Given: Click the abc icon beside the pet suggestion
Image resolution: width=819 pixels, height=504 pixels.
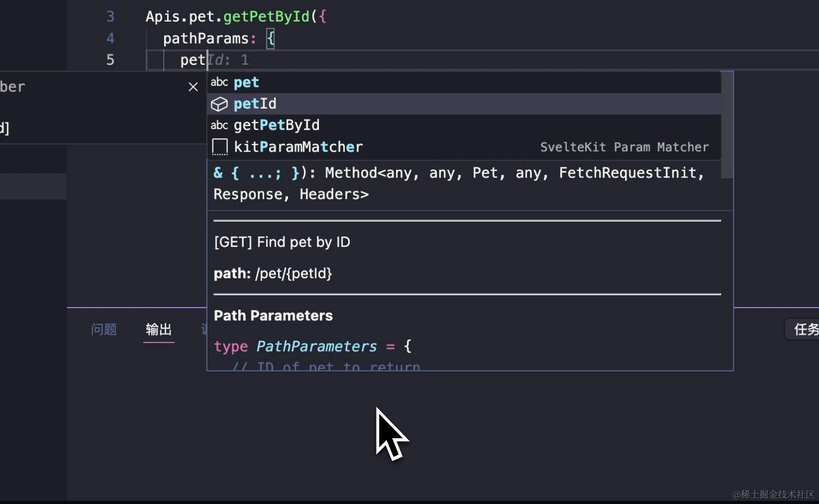Looking at the screenshot, I should [x=219, y=82].
